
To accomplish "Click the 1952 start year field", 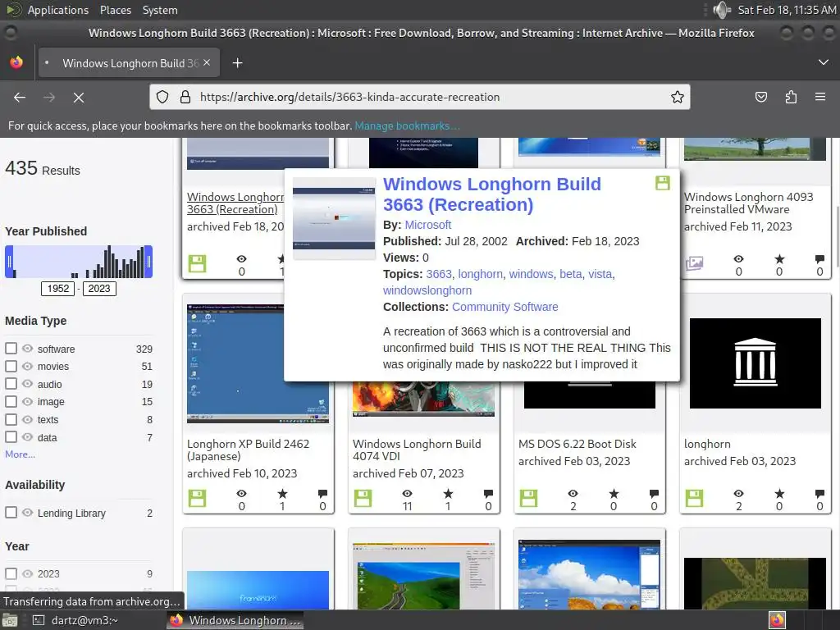I will tap(58, 289).
